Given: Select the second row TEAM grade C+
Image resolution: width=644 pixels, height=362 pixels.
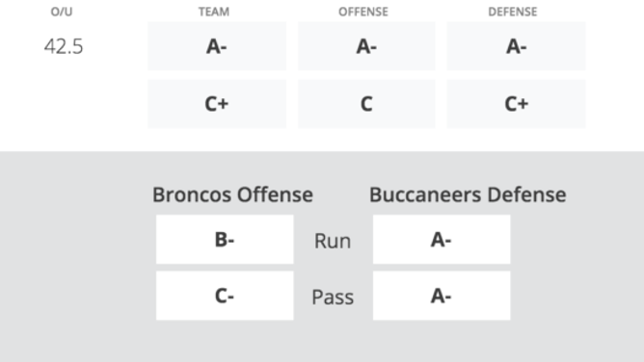Looking at the screenshot, I should click(217, 104).
